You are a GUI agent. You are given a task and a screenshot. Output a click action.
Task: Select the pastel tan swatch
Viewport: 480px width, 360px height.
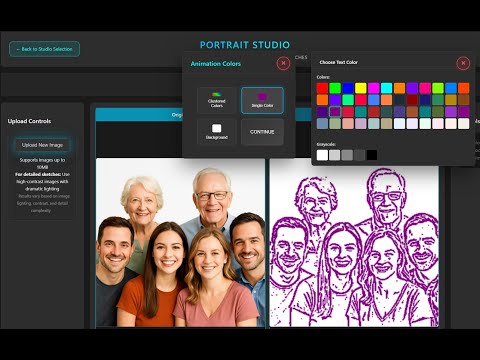[386, 123]
